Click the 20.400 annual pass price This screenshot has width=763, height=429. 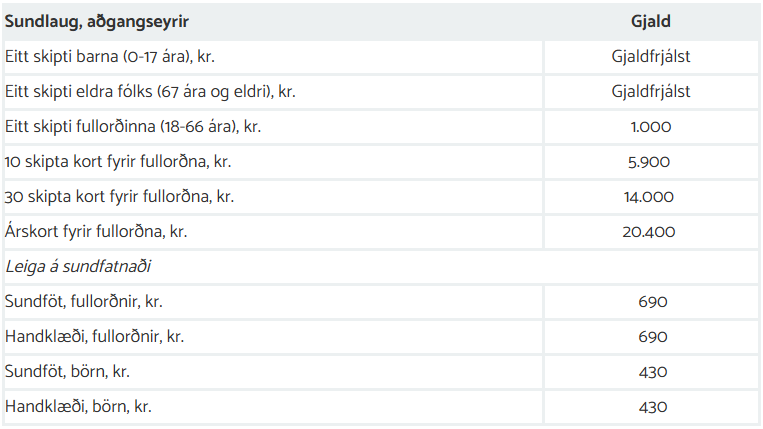click(x=650, y=232)
